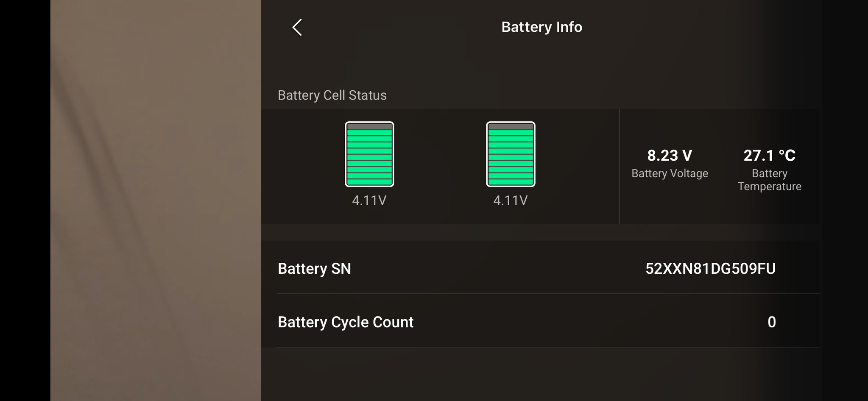Select the Battery SN label
The width and height of the screenshot is (868, 401).
[x=314, y=269]
